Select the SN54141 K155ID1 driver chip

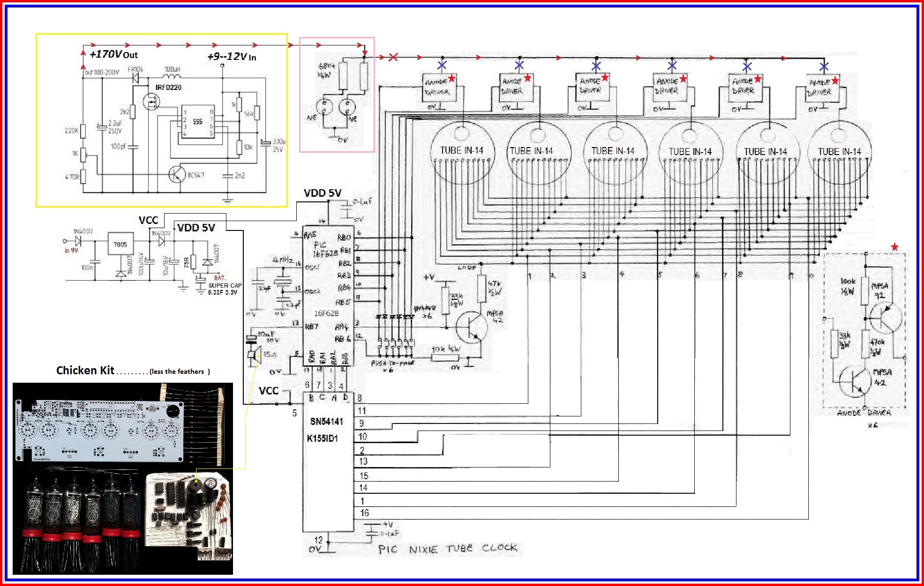328,462
